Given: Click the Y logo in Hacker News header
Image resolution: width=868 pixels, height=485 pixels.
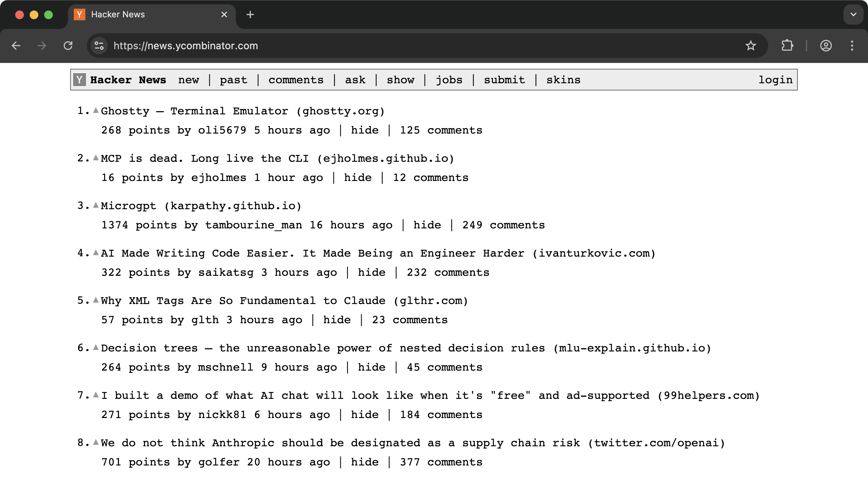Looking at the screenshot, I should [80, 80].
